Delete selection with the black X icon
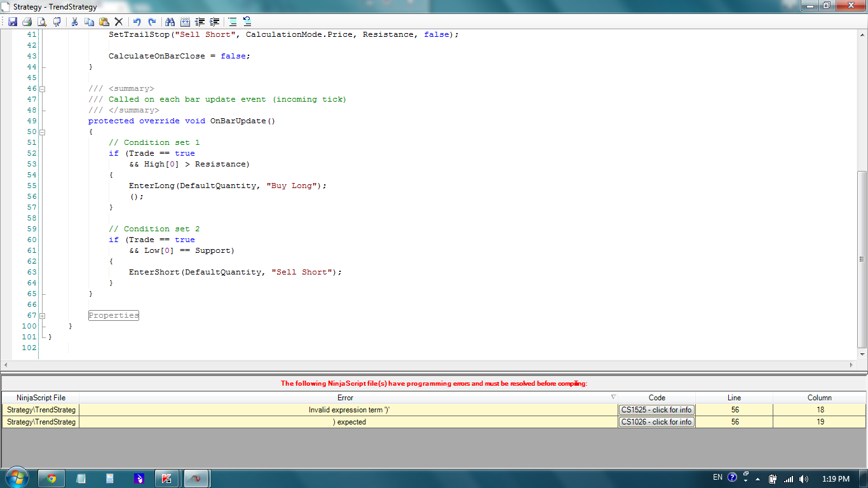868x488 pixels. pos(119,22)
